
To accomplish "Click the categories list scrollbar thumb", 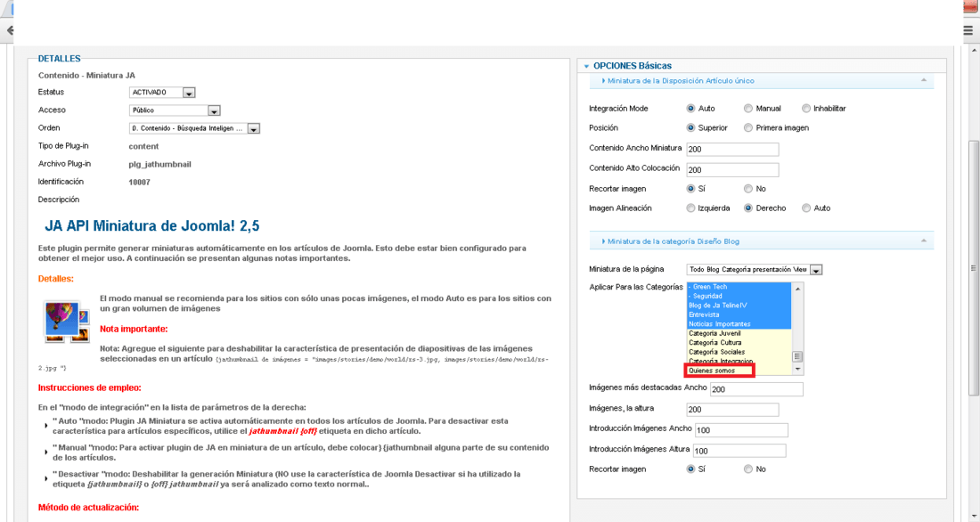I will click(x=797, y=356).
